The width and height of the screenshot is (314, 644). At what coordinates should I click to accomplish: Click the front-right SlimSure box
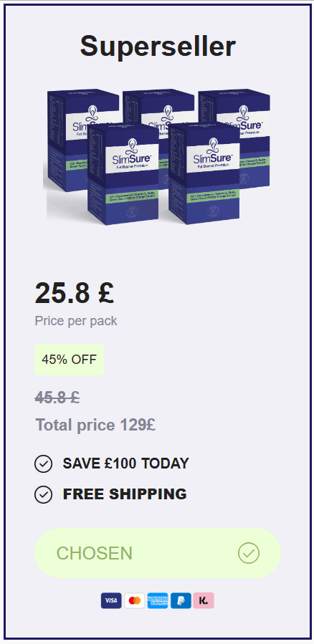204,174
